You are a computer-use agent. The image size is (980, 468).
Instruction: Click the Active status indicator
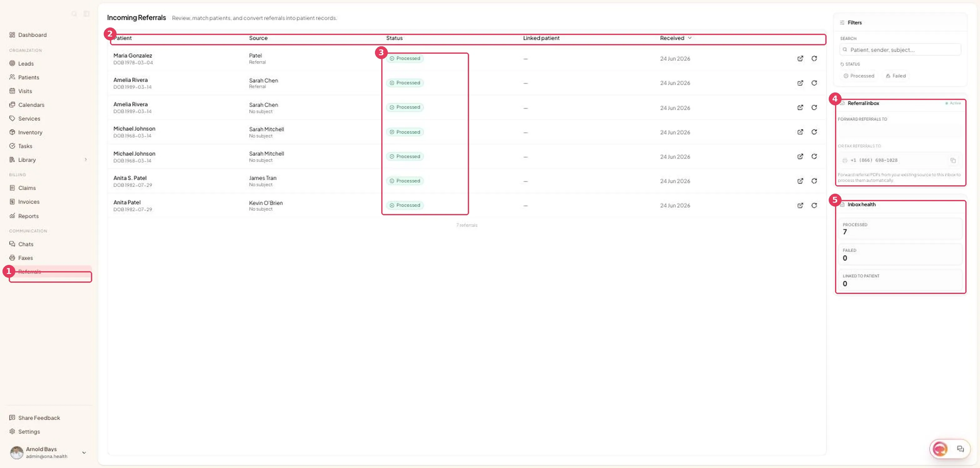point(953,103)
